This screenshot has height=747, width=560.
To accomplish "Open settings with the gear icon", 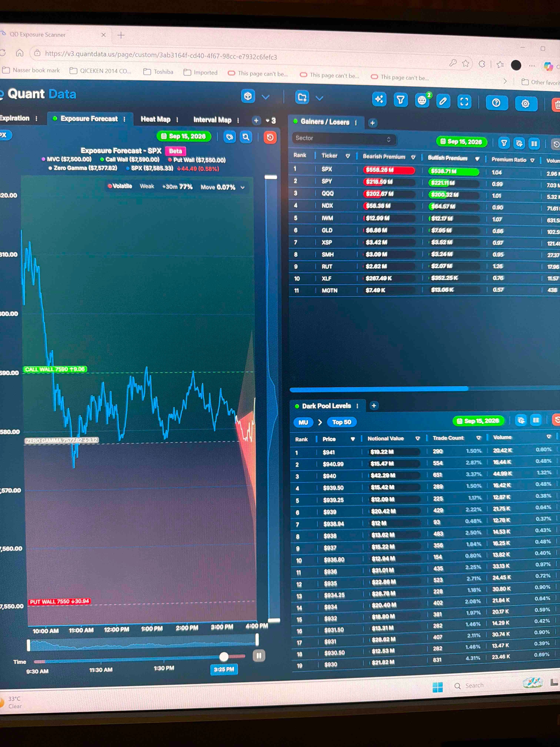I will [x=526, y=104].
